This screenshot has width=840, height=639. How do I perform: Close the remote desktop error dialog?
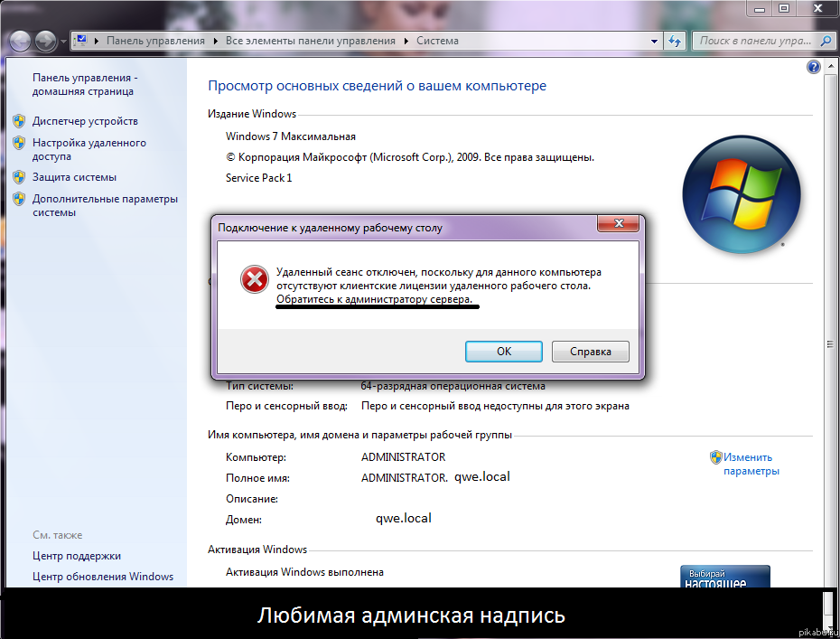click(x=620, y=224)
